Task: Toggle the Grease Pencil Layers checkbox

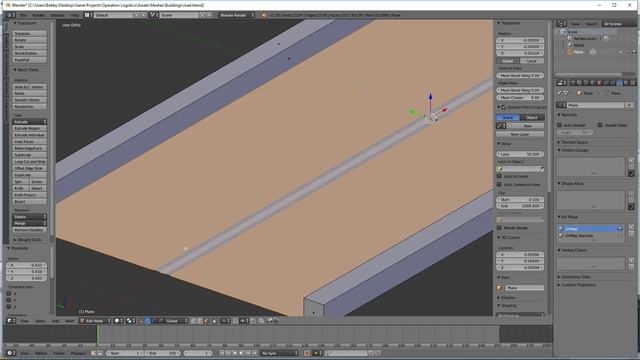Action: (504, 107)
